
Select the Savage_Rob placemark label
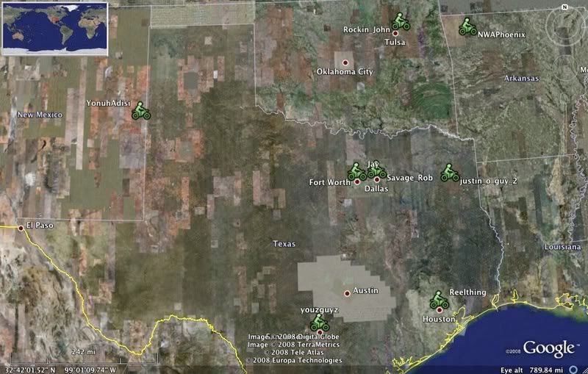point(409,178)
